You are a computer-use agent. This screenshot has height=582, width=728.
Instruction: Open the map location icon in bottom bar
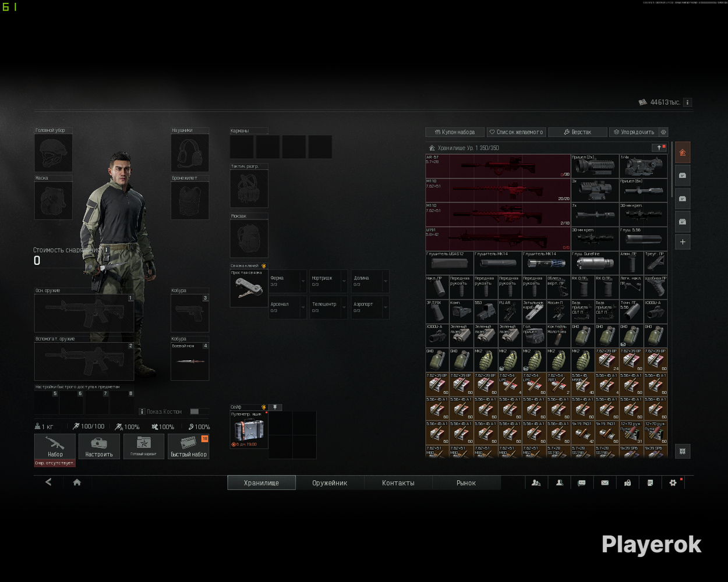click(627, 482)
